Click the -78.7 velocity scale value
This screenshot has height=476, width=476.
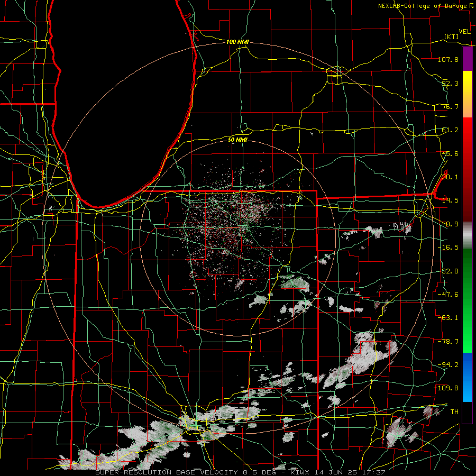point(448,342)
